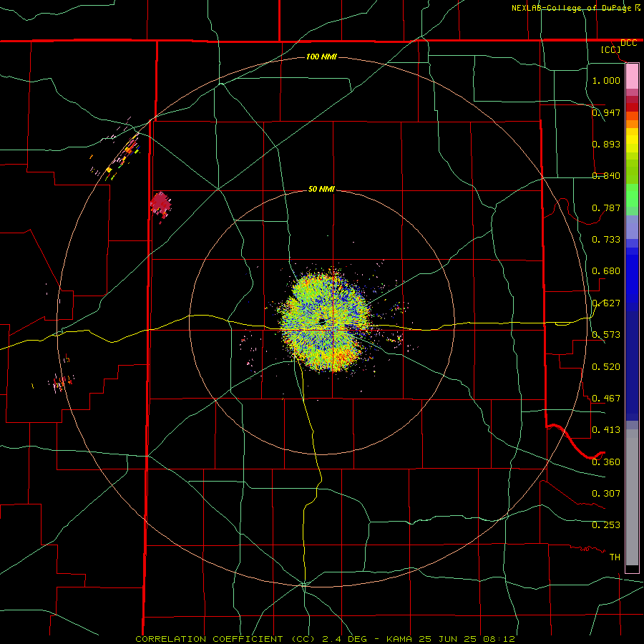Click the 0.307 legend value
This screenshot has height=644, width=644.
[606, 493]
